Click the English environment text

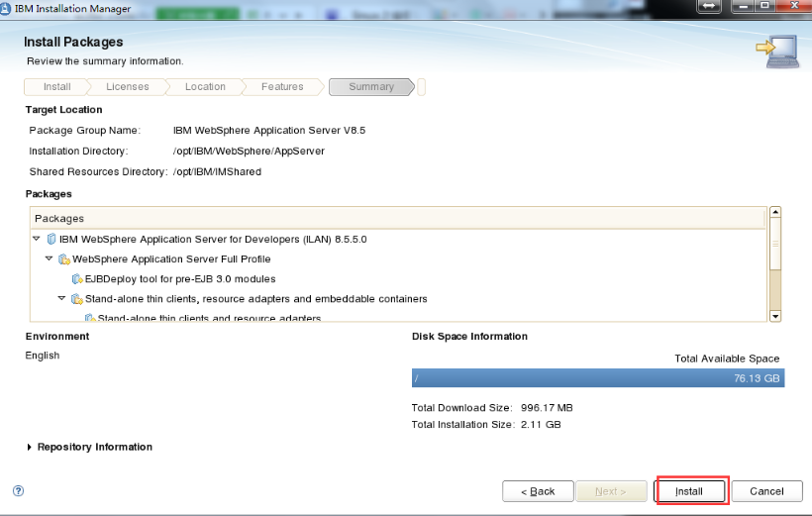coord(43,356)
